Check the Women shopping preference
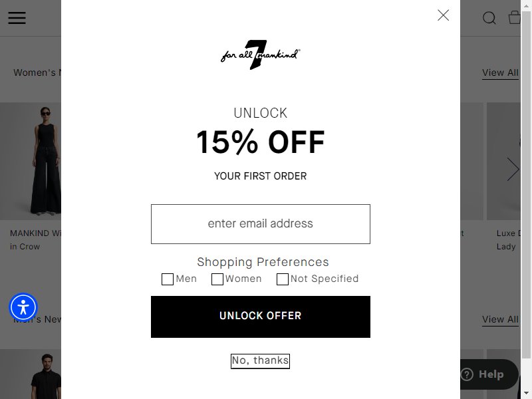The width and height of the screenshot is (532, 399). point(217,279)
